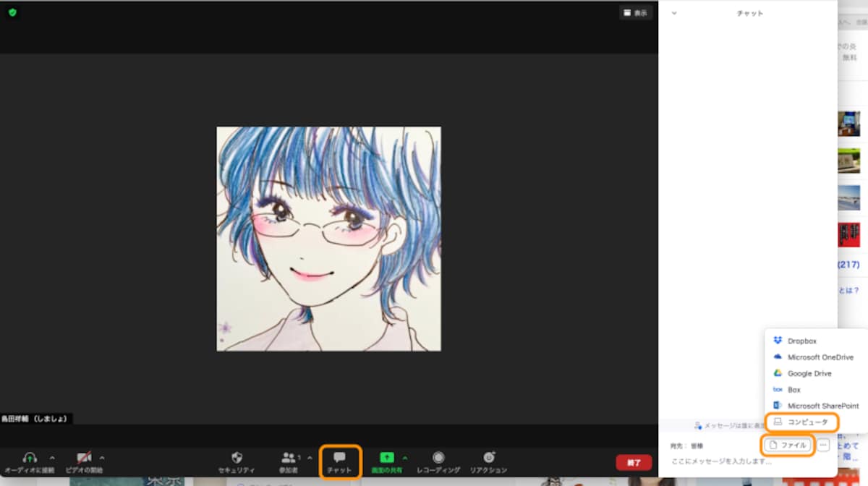Expand audio options caret
The image size is (868, 486).
point(51,457)
